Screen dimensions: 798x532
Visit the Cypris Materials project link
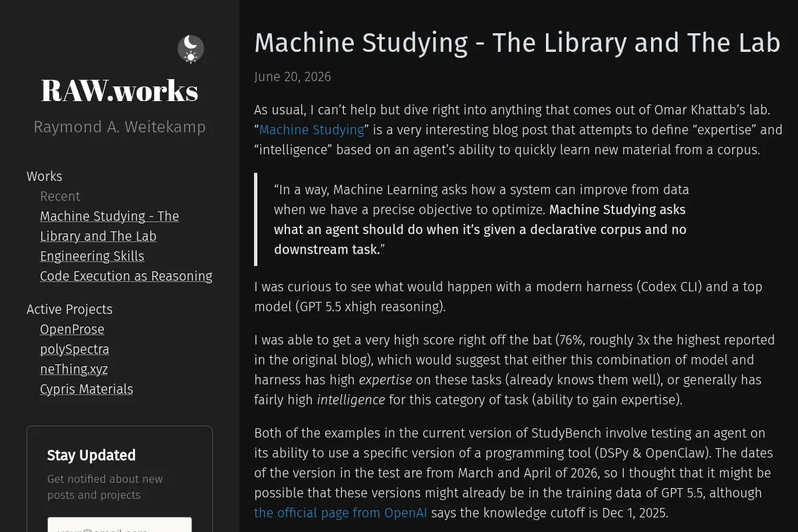coord(86,389)
